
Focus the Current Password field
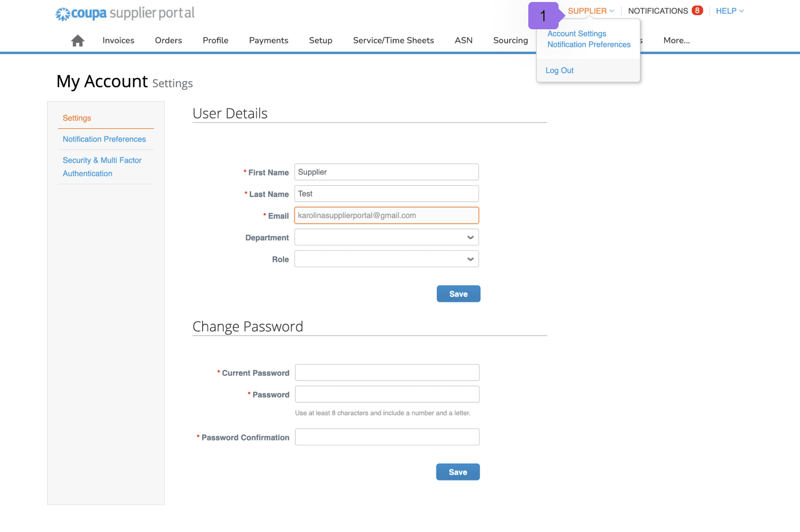[387, 373]
